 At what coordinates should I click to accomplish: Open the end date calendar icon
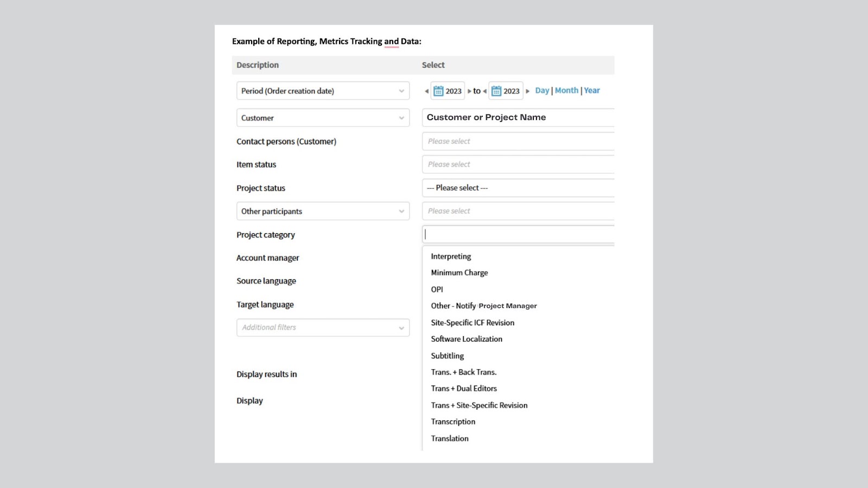(x=496, y=91)
